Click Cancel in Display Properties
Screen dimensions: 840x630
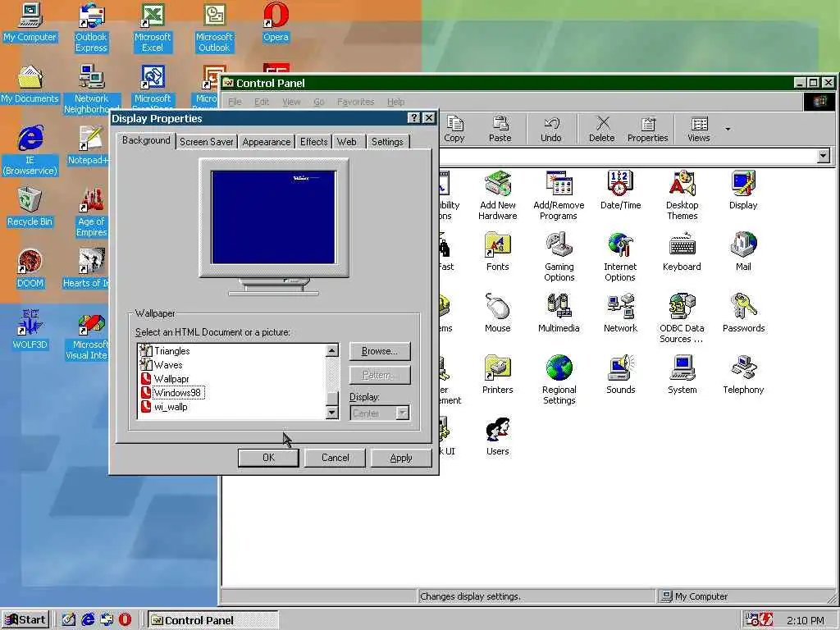click(335, 458)
